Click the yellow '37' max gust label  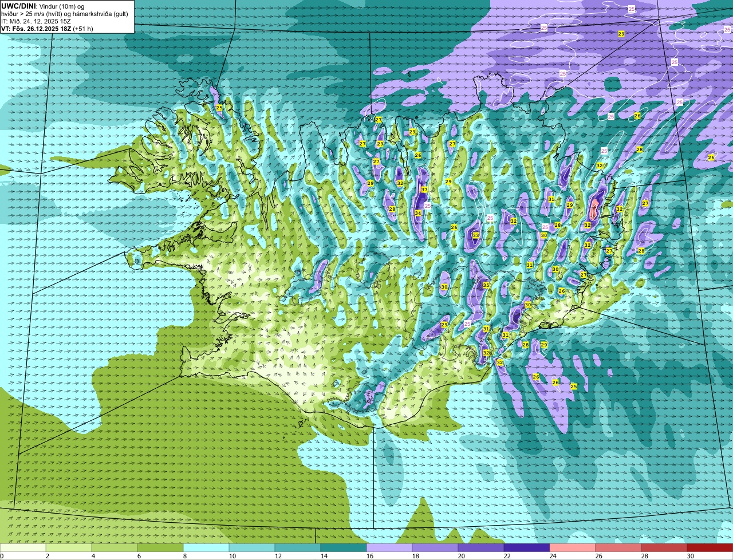tap(424, 190)
